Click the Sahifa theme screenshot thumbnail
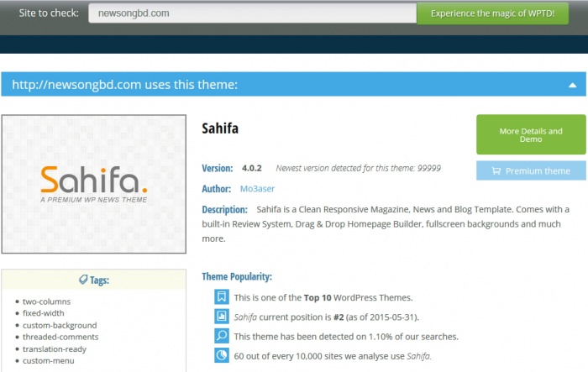Image resolution: width=588 pixels, height=372 pixels. (x=94, y=184)
